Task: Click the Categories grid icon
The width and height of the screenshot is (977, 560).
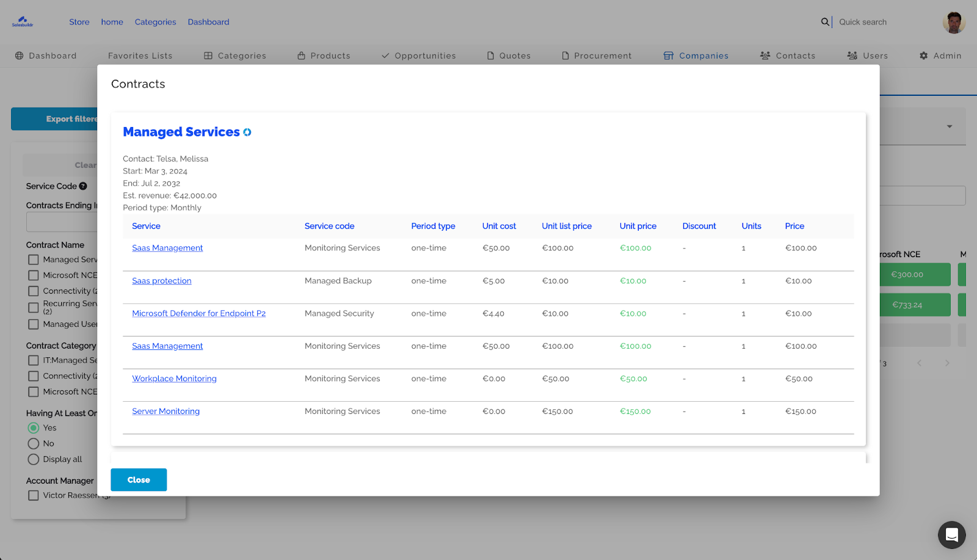Action: click(208, 56)
